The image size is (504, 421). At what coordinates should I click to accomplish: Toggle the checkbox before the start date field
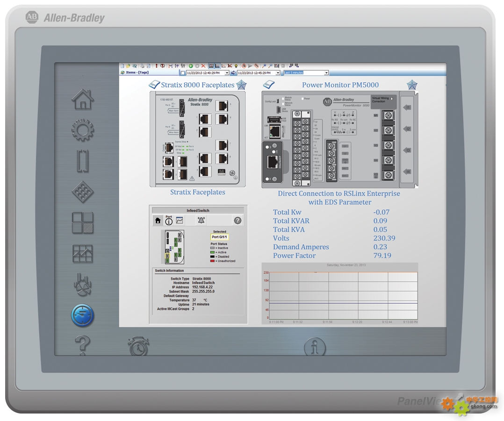coord(183,73)
